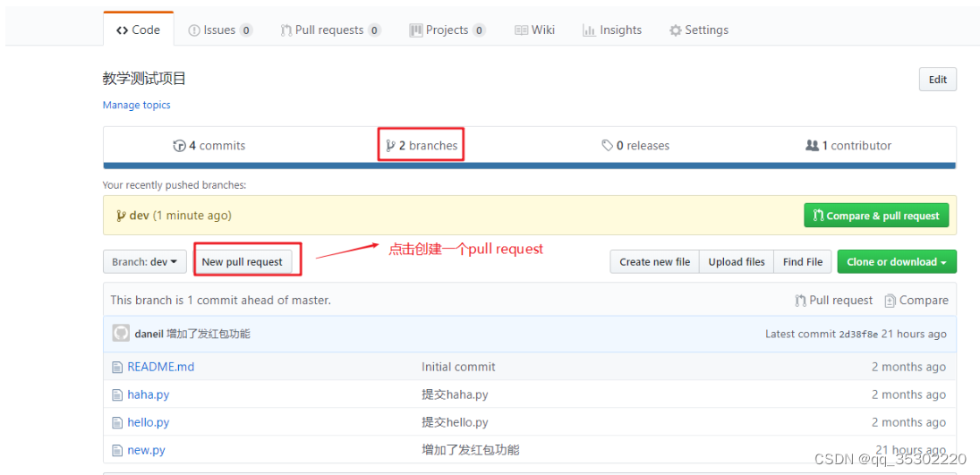Viewport: 980px width, 475px height.
Task: Open the haha.py file
Action: [149, 394]
